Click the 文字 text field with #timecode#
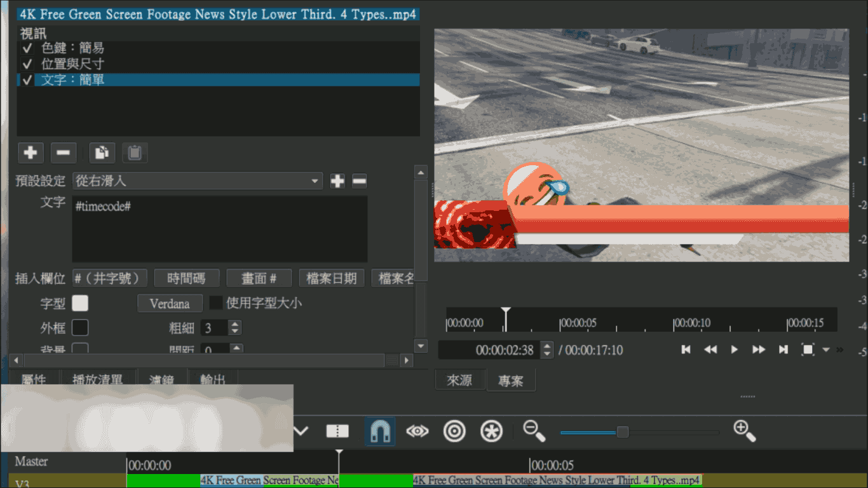This screenshot has width=868, height=488. [x=220, y=229]
